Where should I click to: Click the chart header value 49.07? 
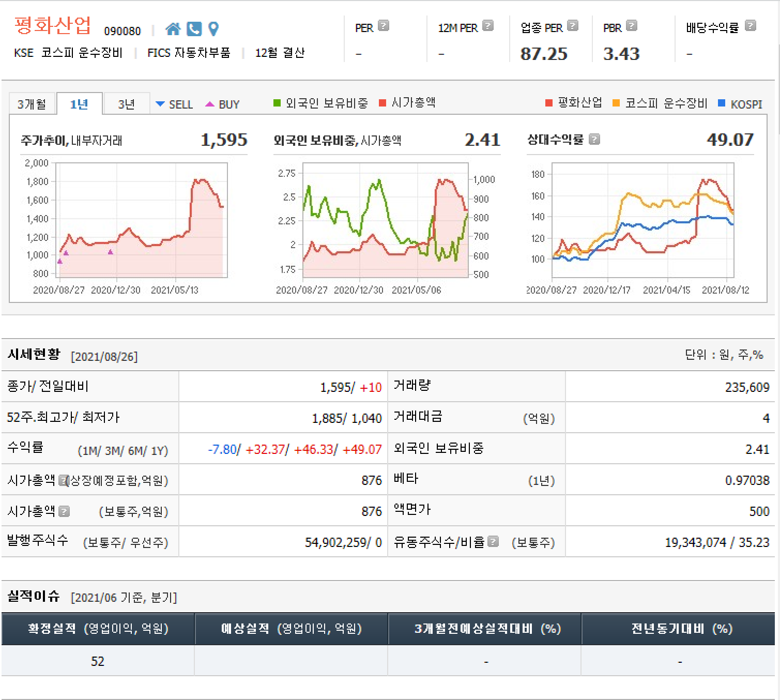730,140
